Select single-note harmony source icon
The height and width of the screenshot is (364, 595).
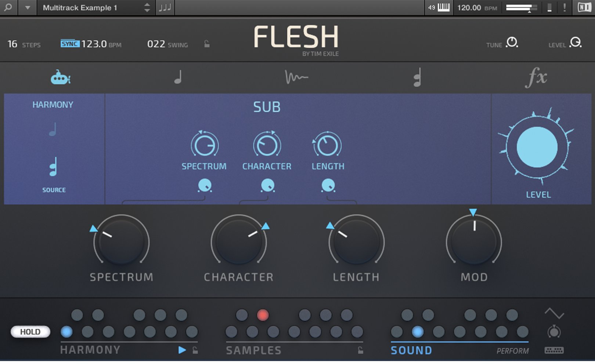click(x=53, y=129)
